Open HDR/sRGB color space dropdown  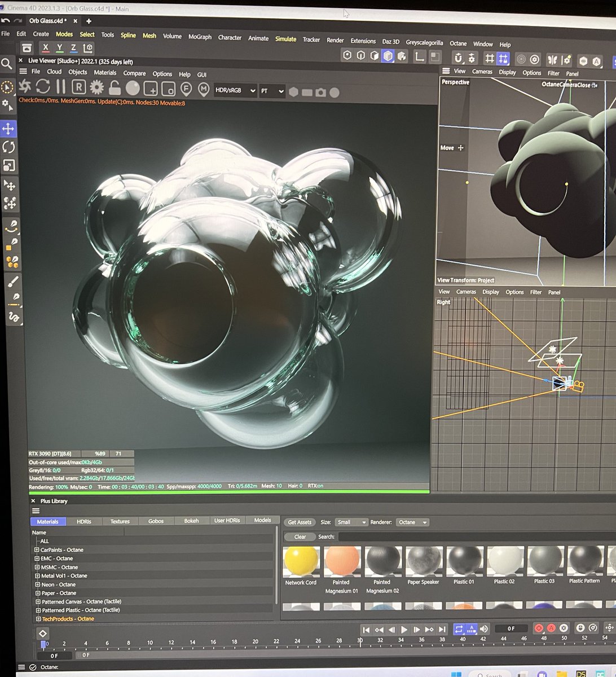click(235, 91)
